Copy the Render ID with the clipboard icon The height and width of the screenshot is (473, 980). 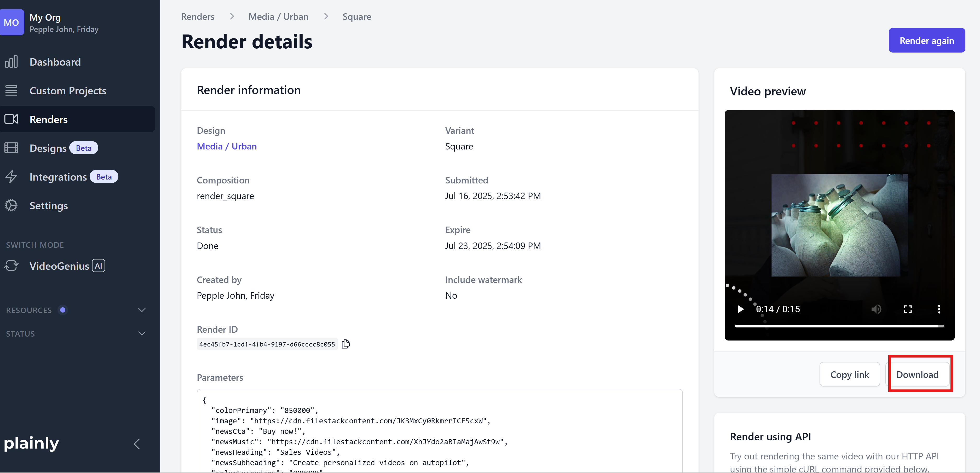pyautogui.click(x=345, y=344)
